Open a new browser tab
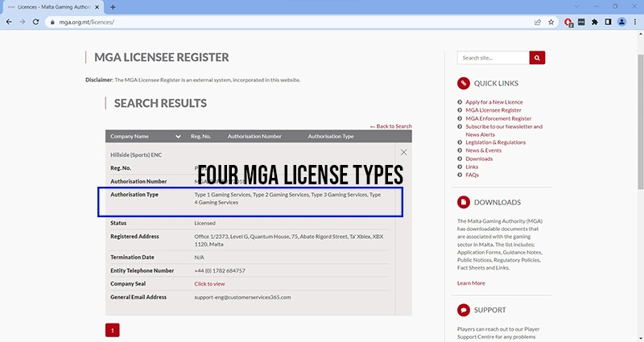Screen dimensions: 644x342 point(113,7)
